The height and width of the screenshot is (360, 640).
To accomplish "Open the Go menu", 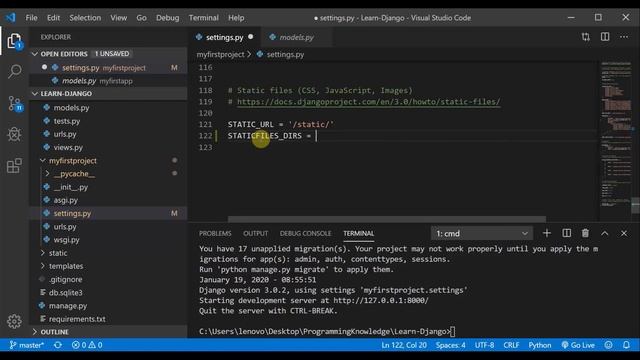I will (x=141, y=18).
